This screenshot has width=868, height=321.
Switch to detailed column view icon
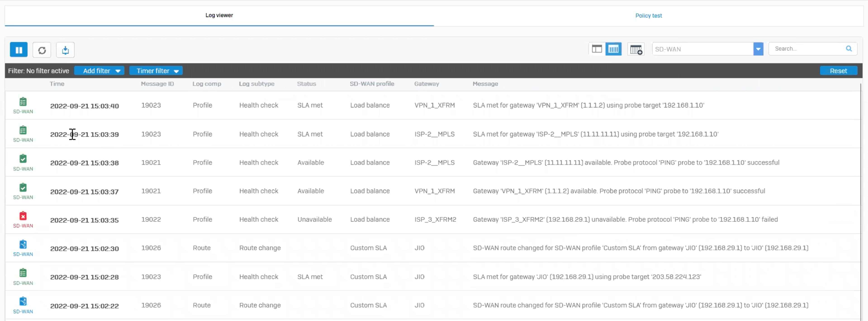coord(613,49)
